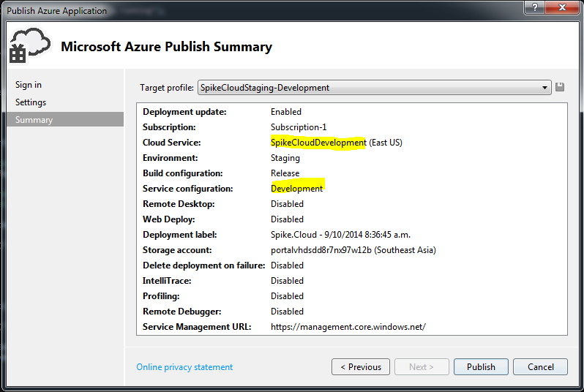Save the target profile via disk icon
584x392 pixels.
point(559,87)
